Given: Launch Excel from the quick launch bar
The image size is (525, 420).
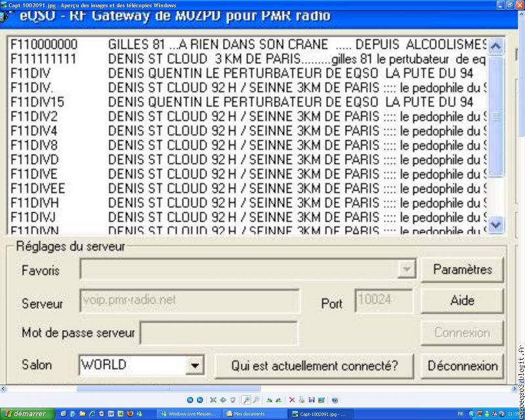Looking at the screenshot, I should point(121,414).
